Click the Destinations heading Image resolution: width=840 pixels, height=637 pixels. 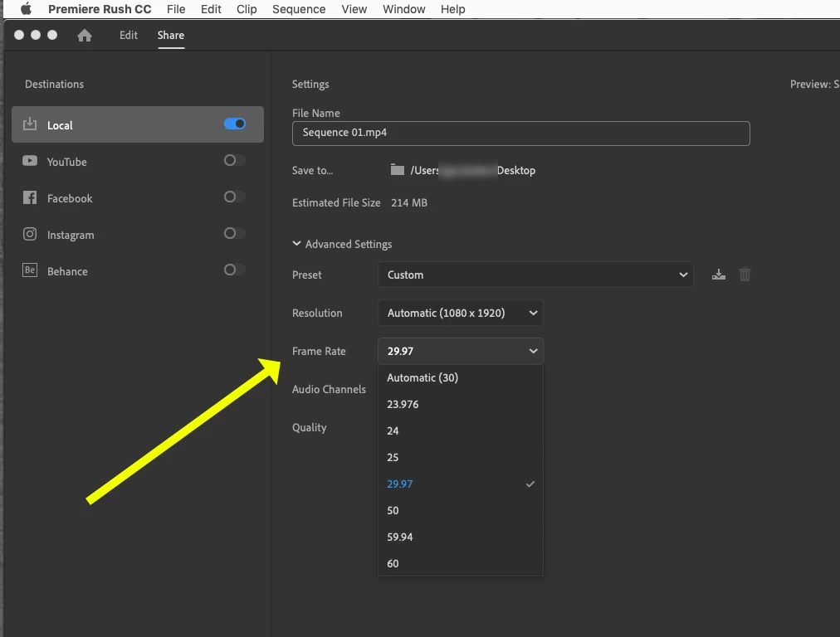point(54,84)
